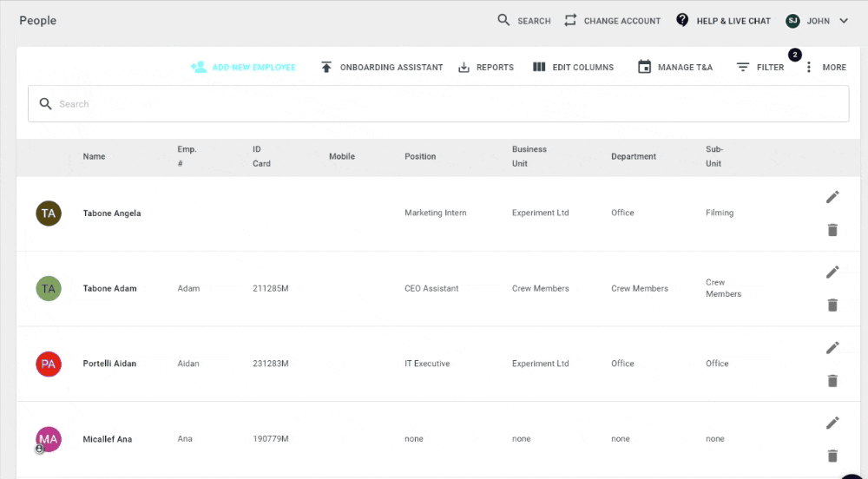The height and width of the screenshot is (479, 868).
Task: Click Tabone Angela's brown TA avatar
Action: click(49, 213)
